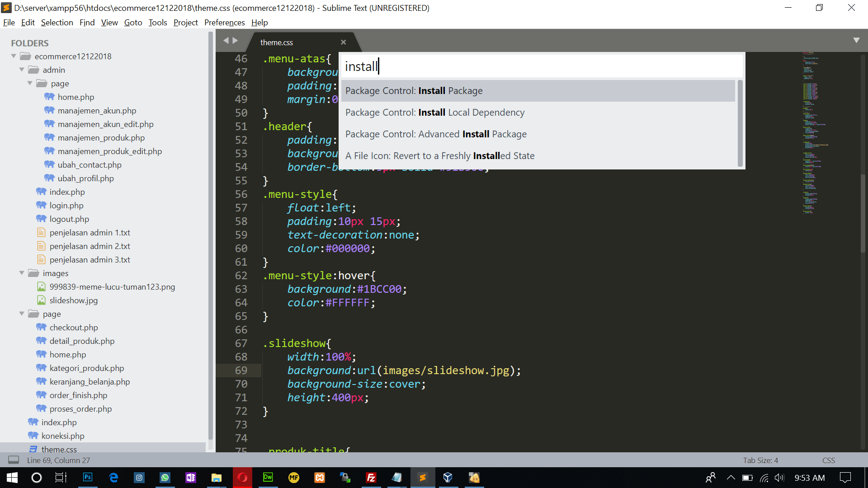Collapse the ecommerce12122018 root folder
868x488 pixels.
click(x=14, y=56)
